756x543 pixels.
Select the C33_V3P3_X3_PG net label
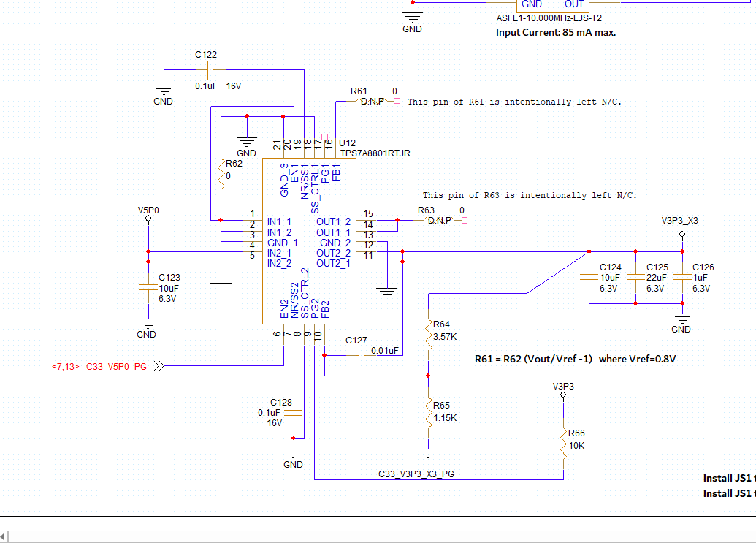(416, 474)
